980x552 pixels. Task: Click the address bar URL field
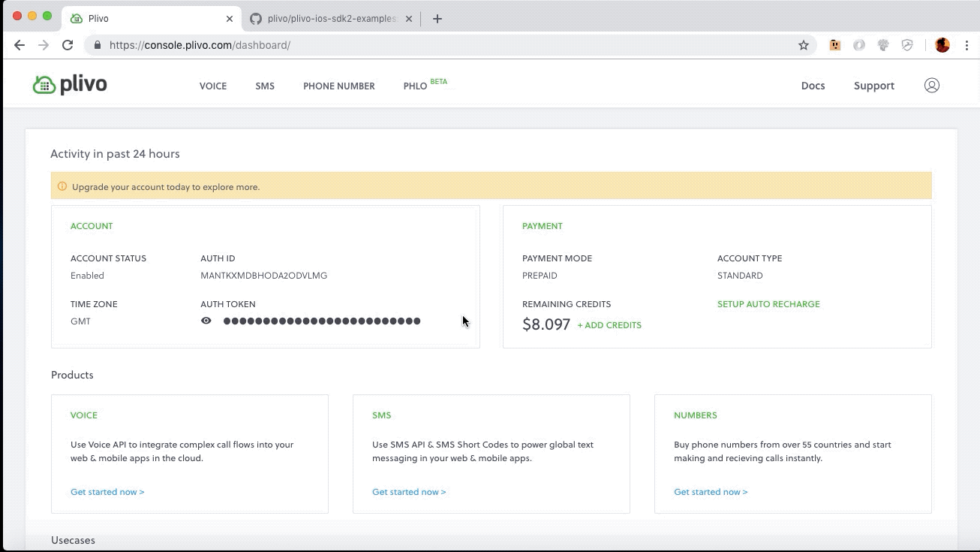click(x=450, y=45)
